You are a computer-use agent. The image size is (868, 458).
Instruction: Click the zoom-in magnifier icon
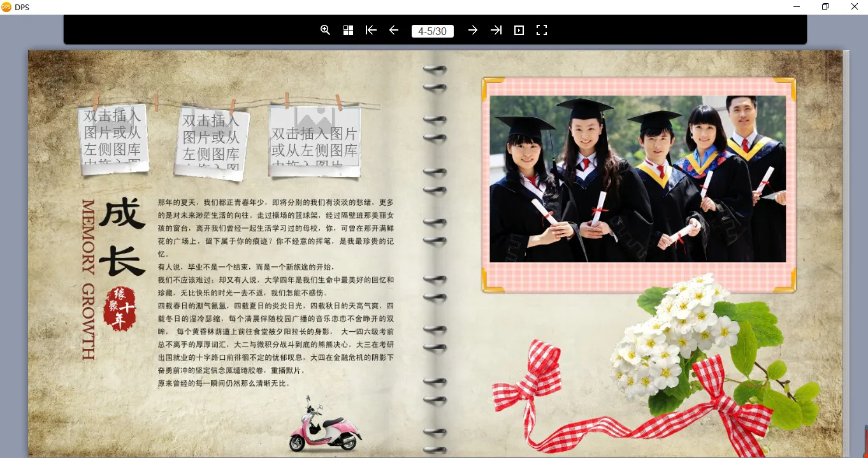[325, 30]
